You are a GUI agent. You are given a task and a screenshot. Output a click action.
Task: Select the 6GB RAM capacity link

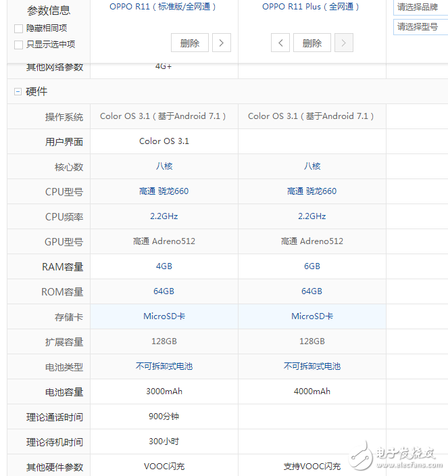tap(312, 266)
